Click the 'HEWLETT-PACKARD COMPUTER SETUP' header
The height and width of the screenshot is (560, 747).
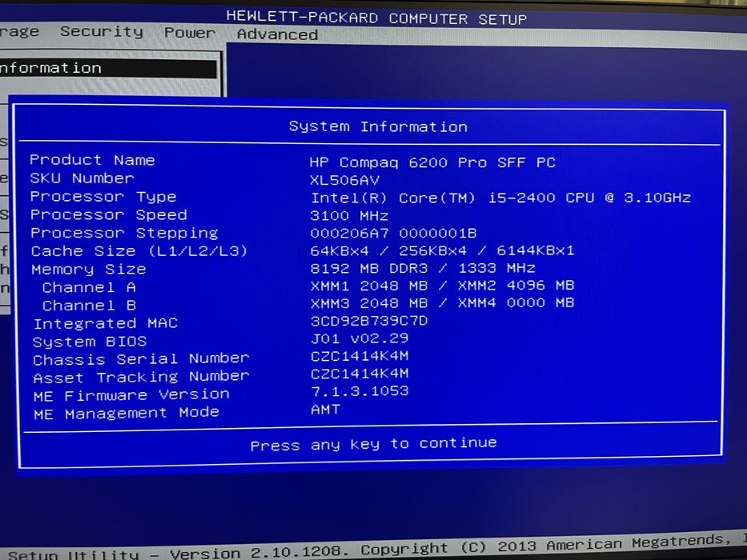[x=376, y=18]
